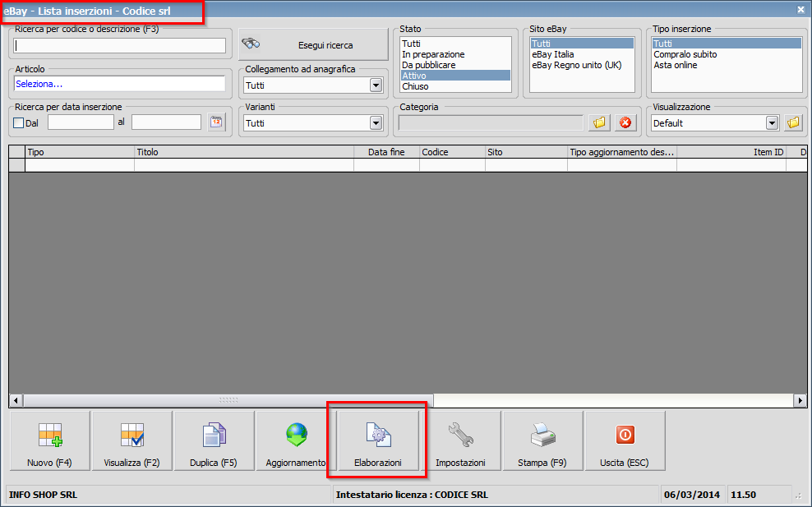Sort by Item ID column header
This screenshot has width=812, height=507.
[x=731, y=152]
